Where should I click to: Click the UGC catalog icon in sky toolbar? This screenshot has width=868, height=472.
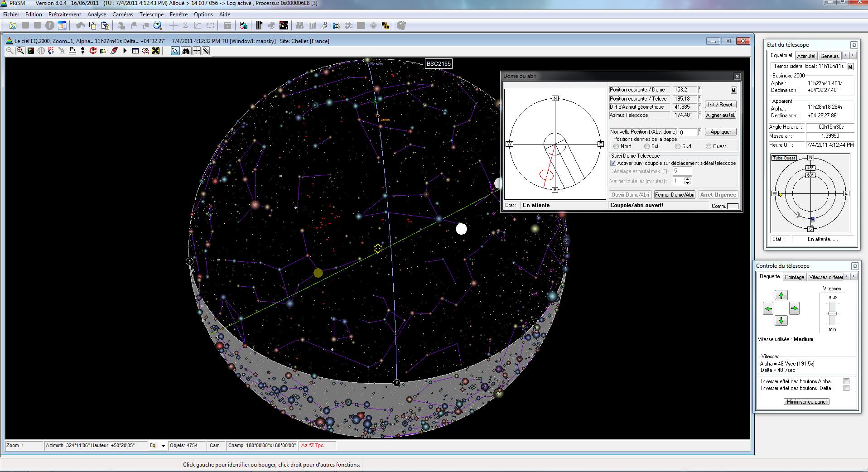[51, 51]
